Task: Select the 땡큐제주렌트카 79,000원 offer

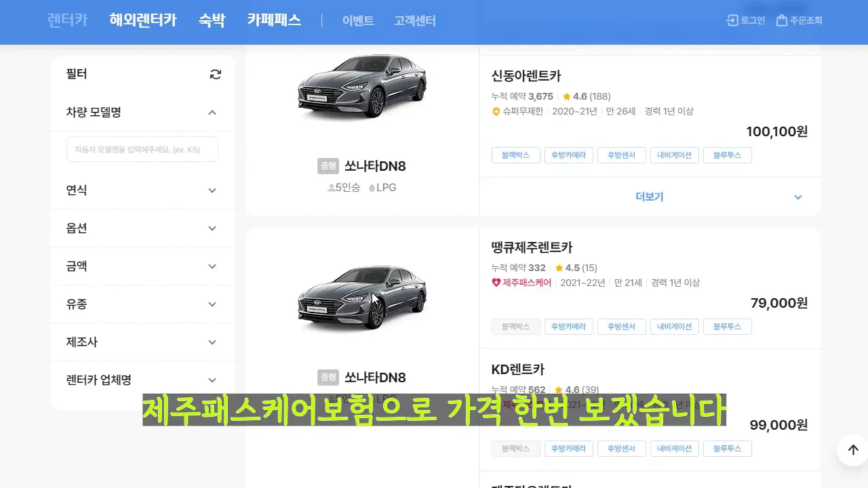Action: (x=650, y=287)
